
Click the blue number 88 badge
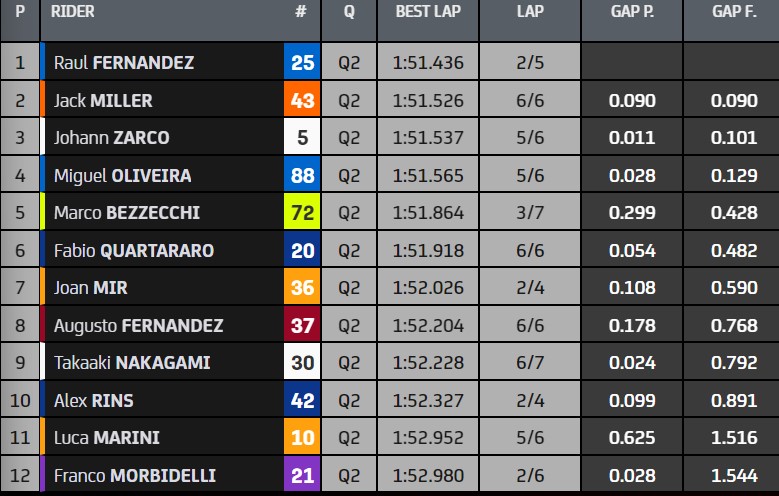tap(302, 176)
